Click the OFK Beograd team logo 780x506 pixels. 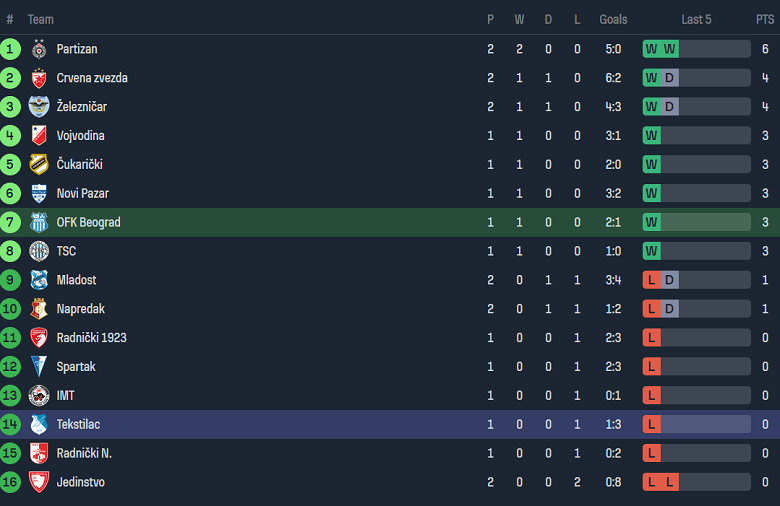[x=39, y=222]
